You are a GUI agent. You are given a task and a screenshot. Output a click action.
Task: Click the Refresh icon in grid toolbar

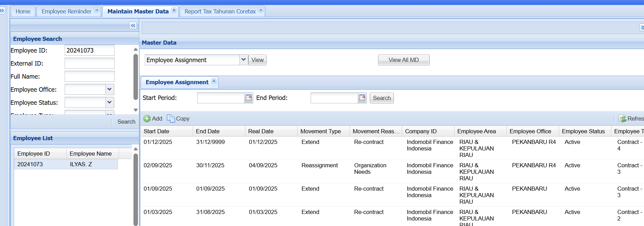pos(622,118)
